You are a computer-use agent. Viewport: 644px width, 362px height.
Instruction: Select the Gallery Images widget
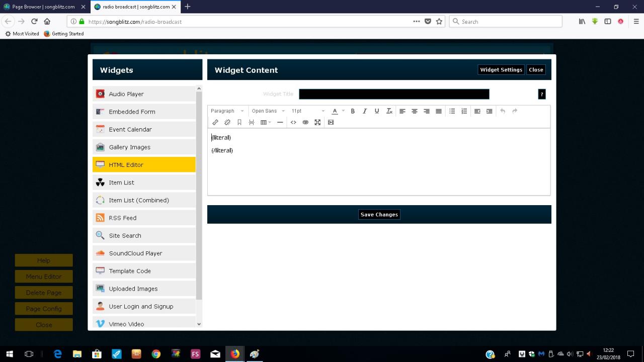pyautogui.click(x=144, y=147)
